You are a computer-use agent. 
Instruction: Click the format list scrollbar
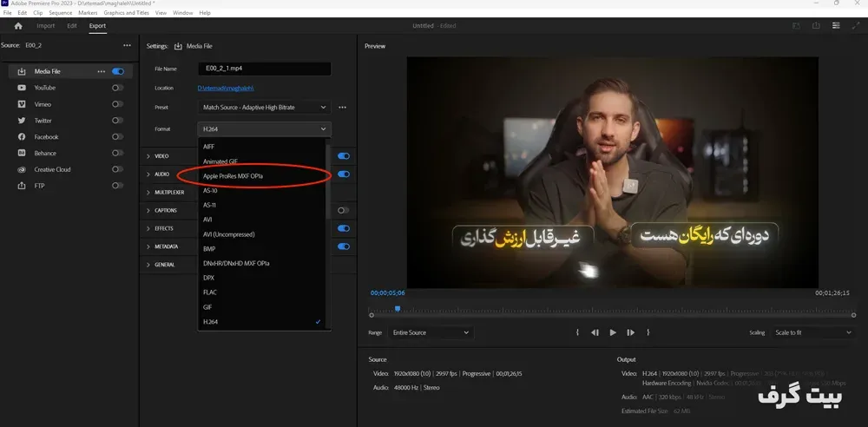pos(328,181)
